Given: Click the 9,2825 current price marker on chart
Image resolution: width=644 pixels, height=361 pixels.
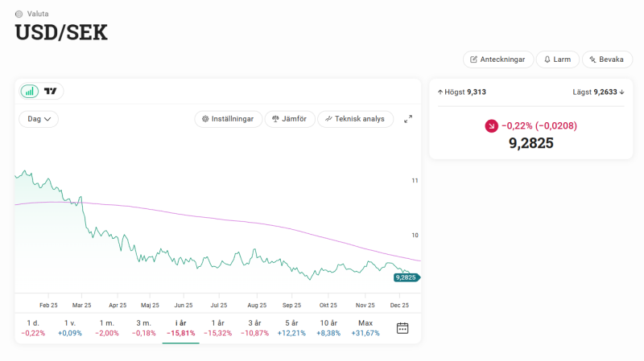Looking at the screenshot, I should (406, 277).
